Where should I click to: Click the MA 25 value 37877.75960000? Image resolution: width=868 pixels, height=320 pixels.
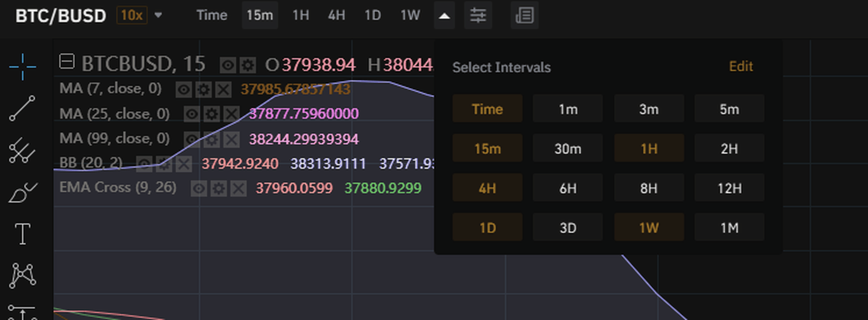(304, 114)
